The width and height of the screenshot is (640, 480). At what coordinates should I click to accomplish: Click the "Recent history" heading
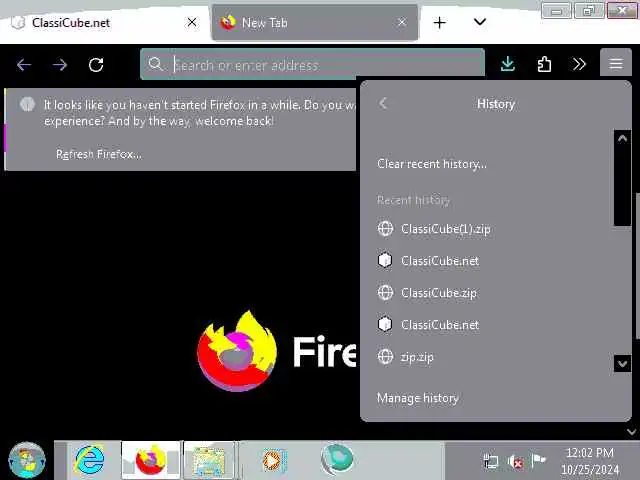tap(413, 200)
